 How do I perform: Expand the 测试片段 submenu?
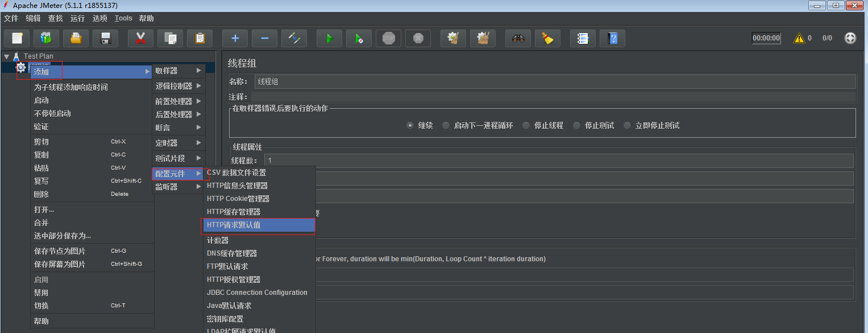[x=178, y=158]
